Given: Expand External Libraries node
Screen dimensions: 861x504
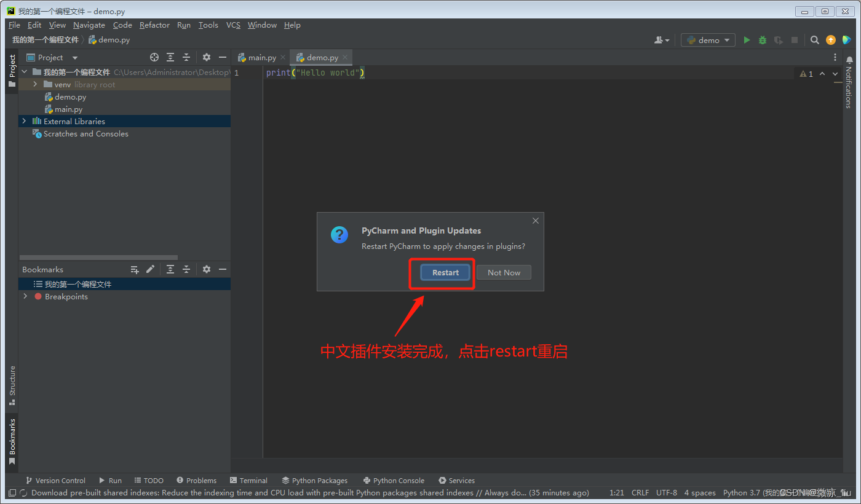Looking at the screenshot, I should point(25,121).
